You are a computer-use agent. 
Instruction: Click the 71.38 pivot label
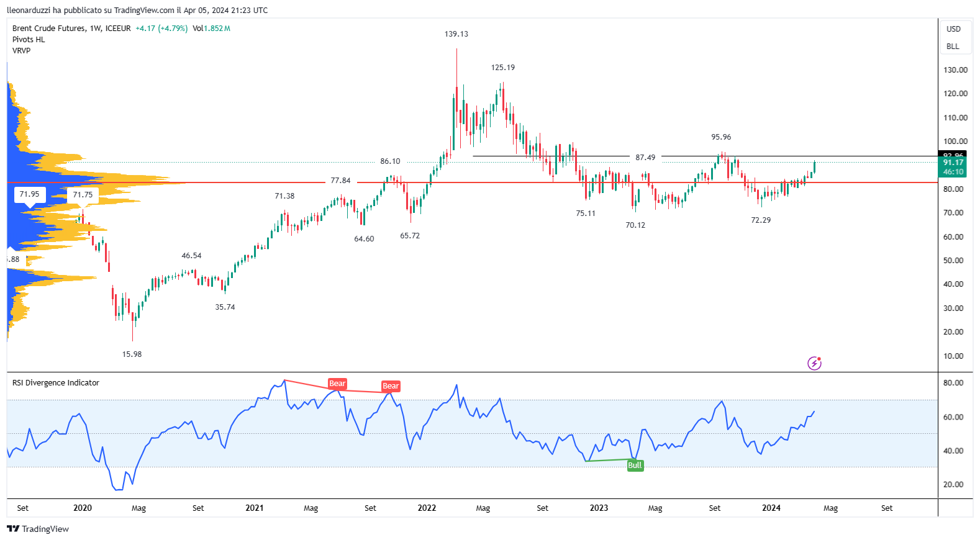(x=284, y=196)
